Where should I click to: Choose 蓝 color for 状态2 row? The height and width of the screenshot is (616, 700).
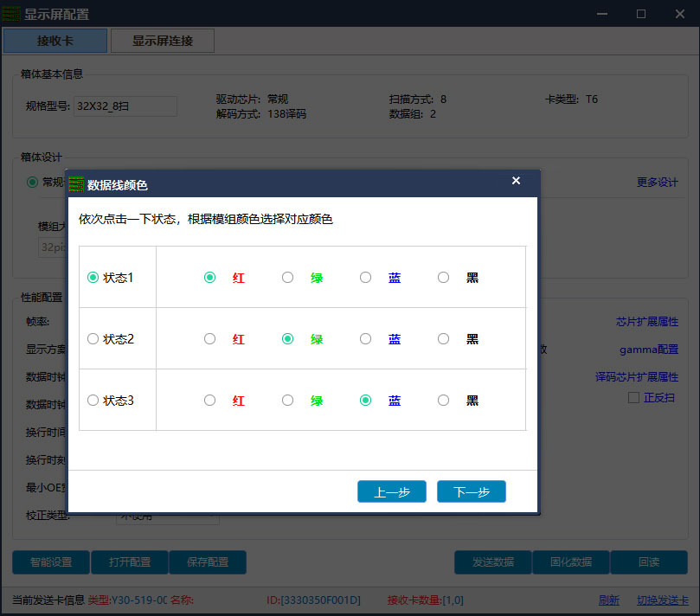[366, 339]
